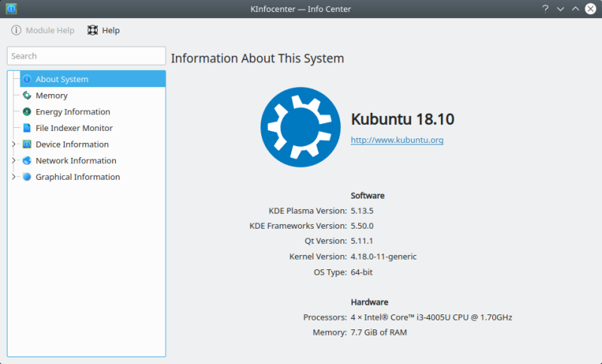Click the Energy Information battery icon
This screenshot has width=602, height=364.
point(27,111)
